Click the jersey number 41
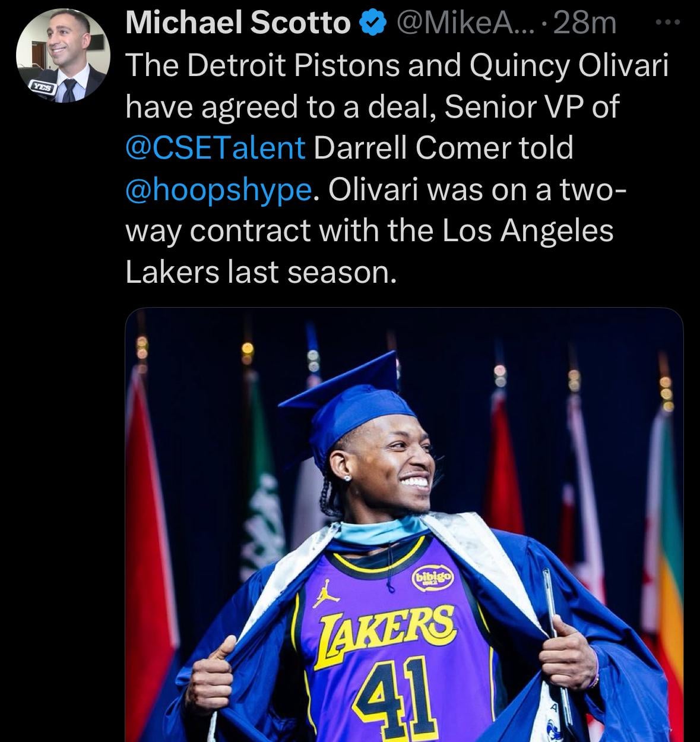Viewport: 700px width, 742px height. pyautogui.click(x=392, y=690)
